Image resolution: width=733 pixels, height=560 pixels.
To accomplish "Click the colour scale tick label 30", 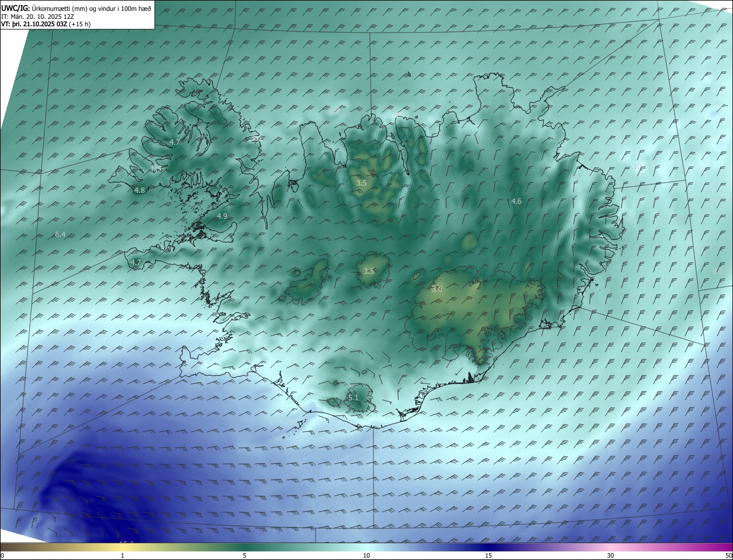I will pos(610,556).
